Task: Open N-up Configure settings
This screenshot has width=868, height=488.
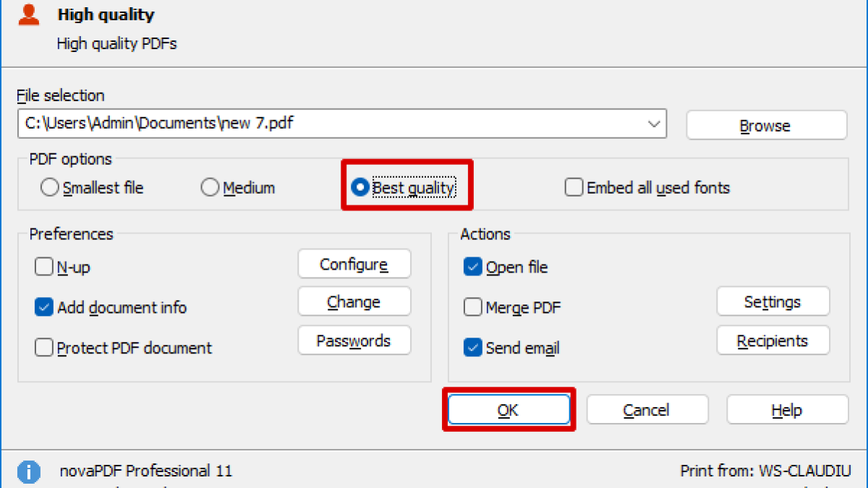Action: click(x=354, y=265)
